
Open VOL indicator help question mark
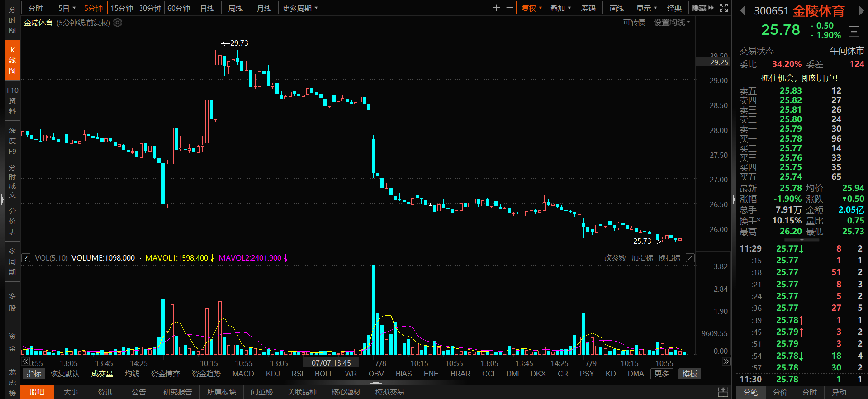pyautogui.click(x=26, y=258)
